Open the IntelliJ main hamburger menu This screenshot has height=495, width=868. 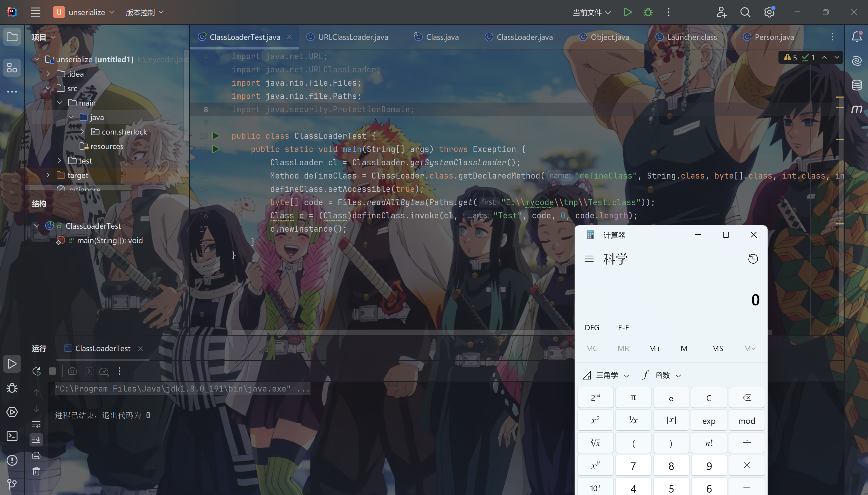click(x=35, y=12)
